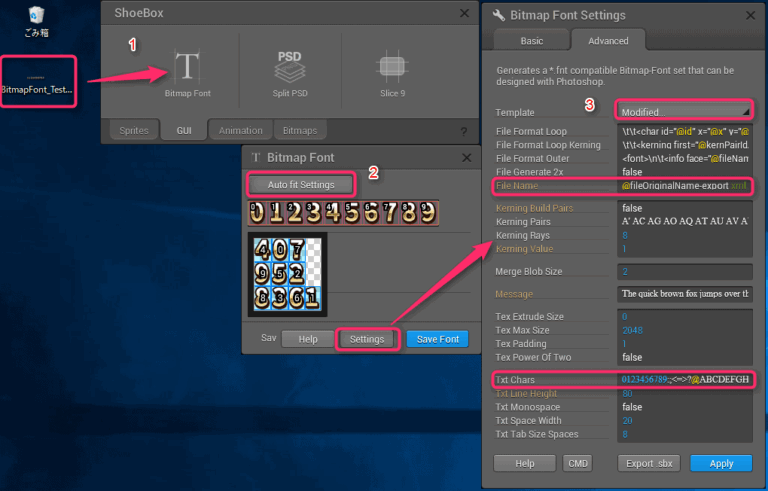Switch to the Basic settings tab
This screenshot has width=768, height=491.
click(531, 41)
